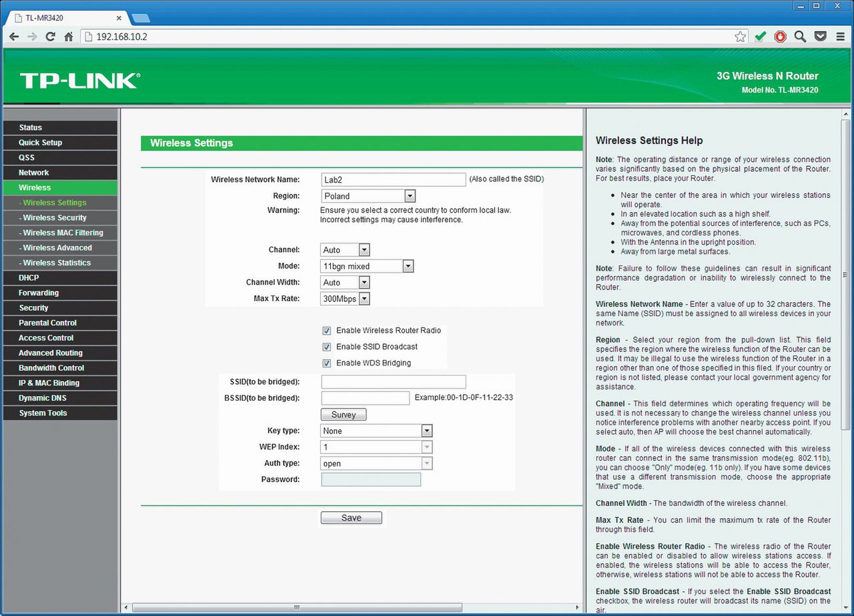Open System Tools in the sidebar
Screen dimensions: 854x616
pos(60,413)
